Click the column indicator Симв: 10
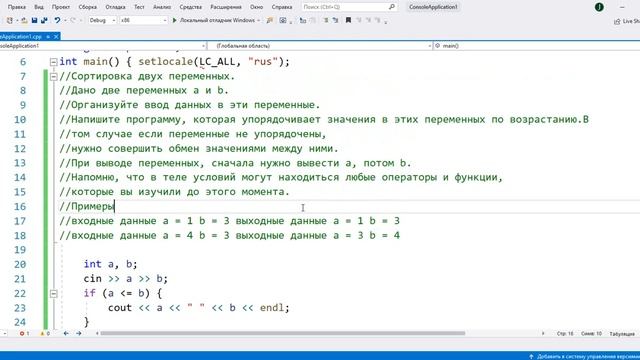640x360 pixels. [591, 334]
